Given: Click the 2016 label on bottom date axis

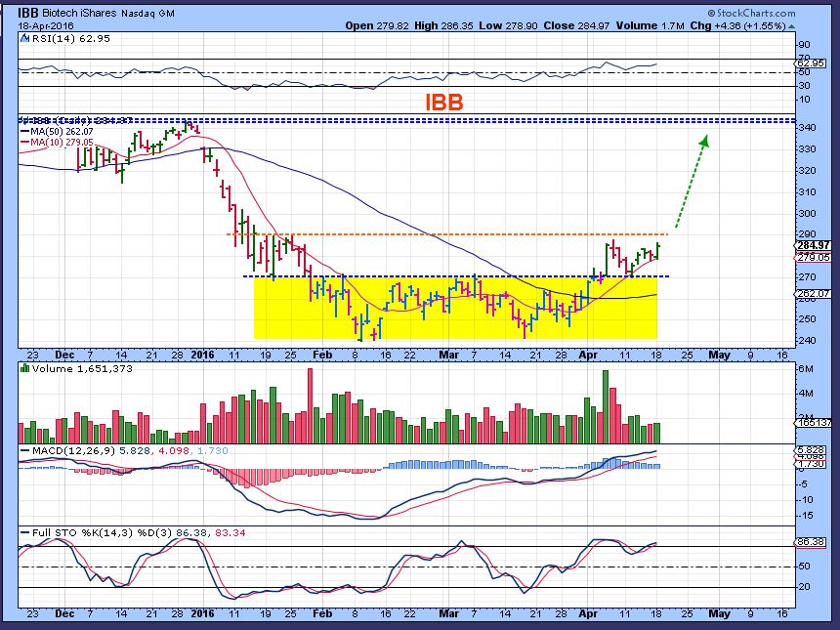Looking at the screenshot, I should pos(202,613).
